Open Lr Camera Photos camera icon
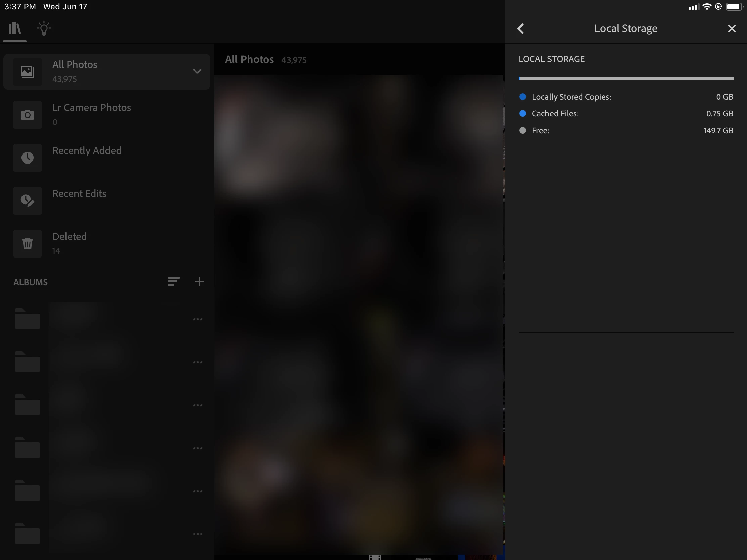 pyautogui.click(x=27, y=115)
